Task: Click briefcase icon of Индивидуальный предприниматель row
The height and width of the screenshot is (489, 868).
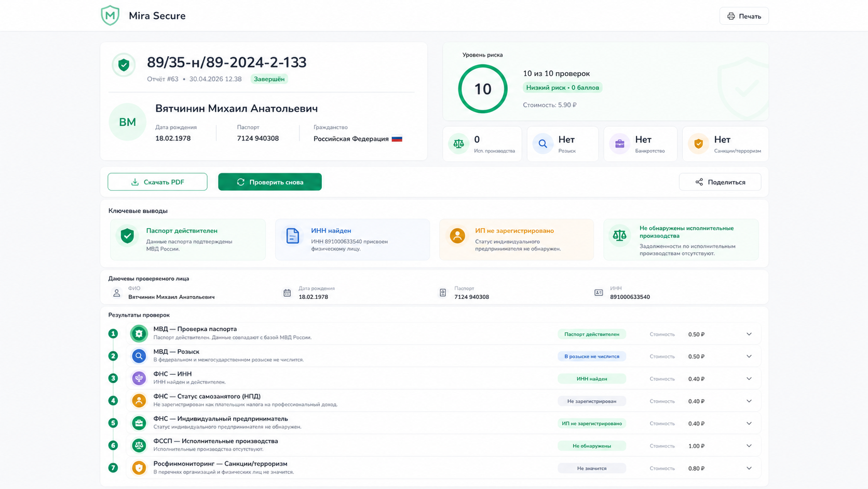Action: pyautogui.click(x=139, y=423)
